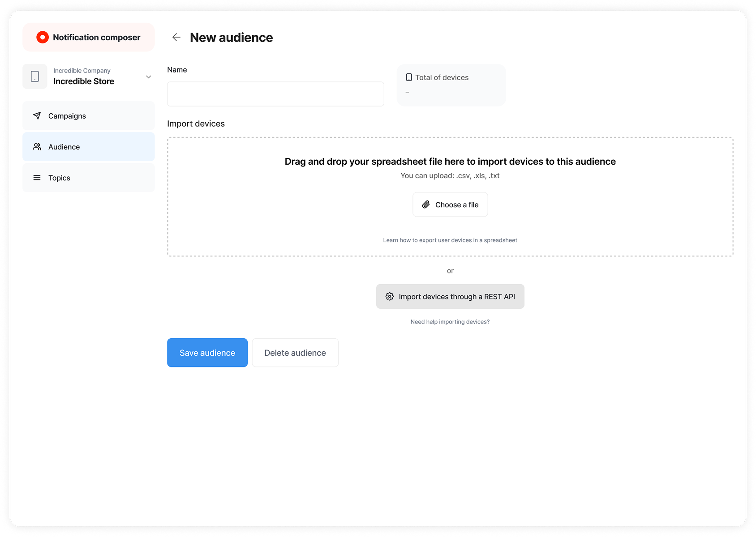Click the device icon beside Incredible Store
Image resolution: width=756 pixels, height=537 pixels.
click(35, 77)
